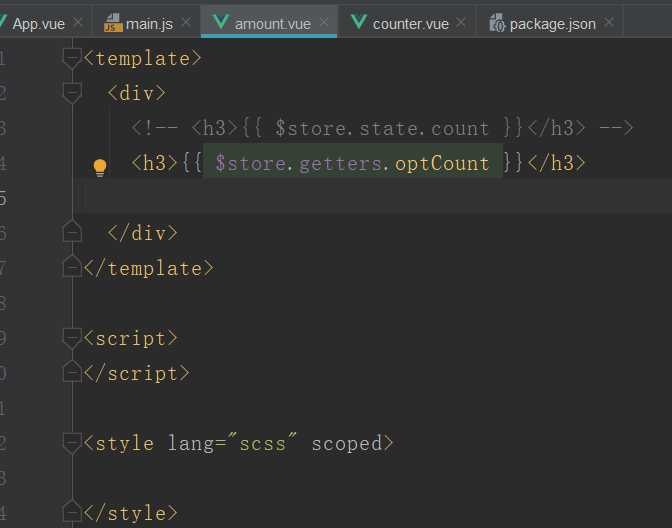Click the JS file icon on main.js tab
Viewport: 672px width, 528px height.
113,23
